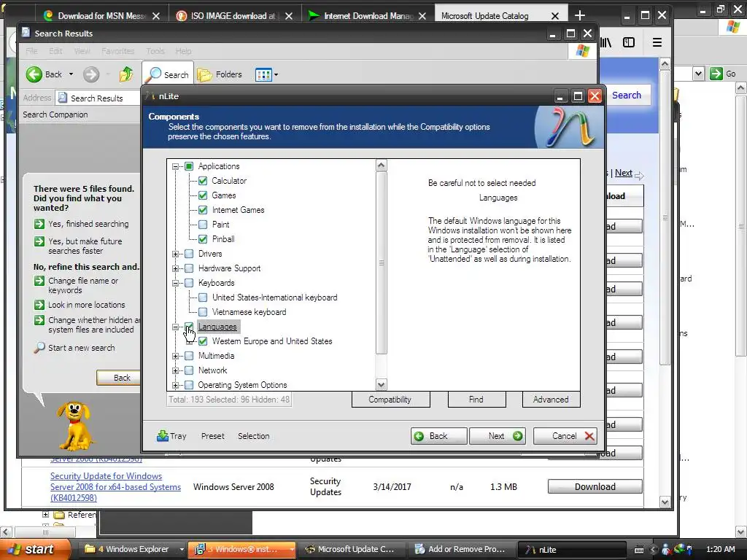Screen dimensions: 747x560
Task: Open a new browser tab with plus icon
Action: pos(580,16)
